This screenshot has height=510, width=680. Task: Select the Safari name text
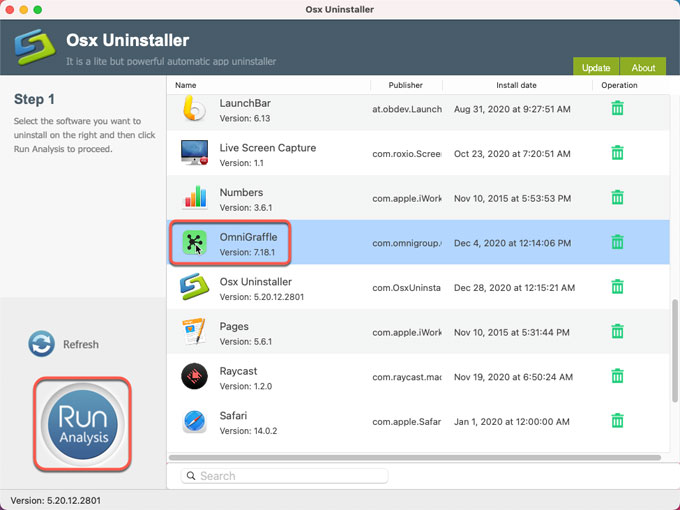tap(233, 416)
